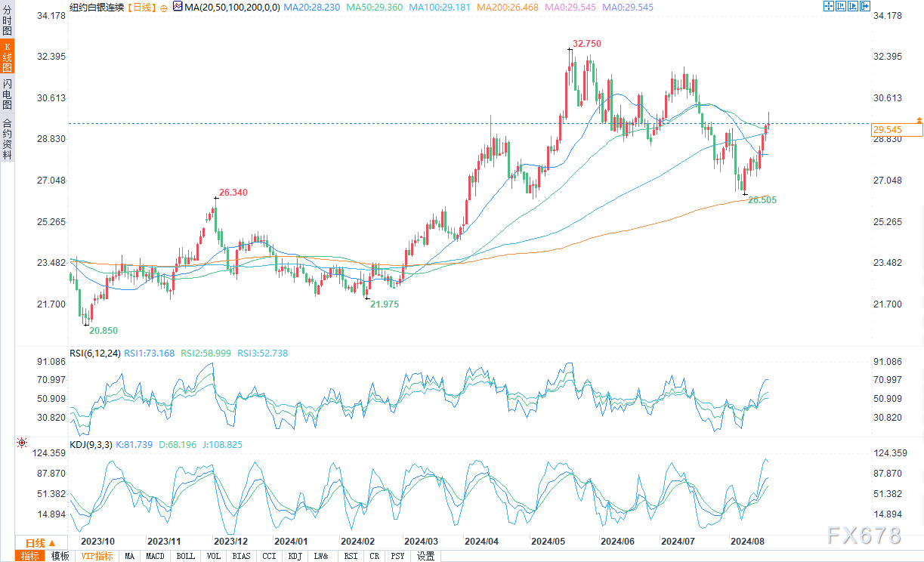924x562 pixels.
Task: Open the 闪电图 side tab
Action: pos(7,94)
